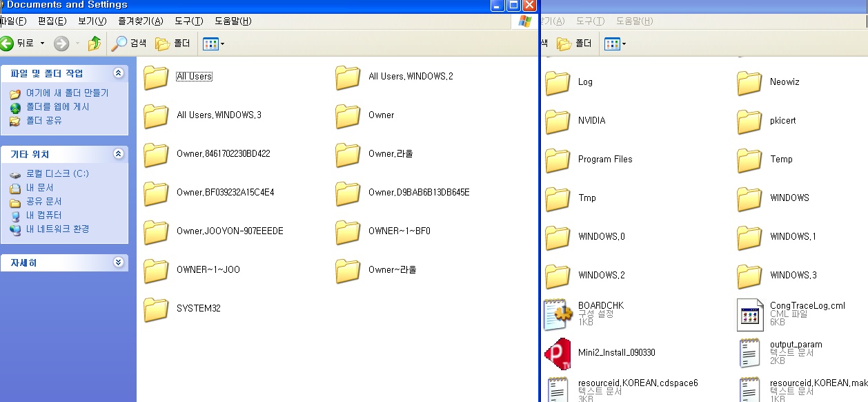Open the SYSTEM32 folder
The image size is (868, 402).
[156, 309]
